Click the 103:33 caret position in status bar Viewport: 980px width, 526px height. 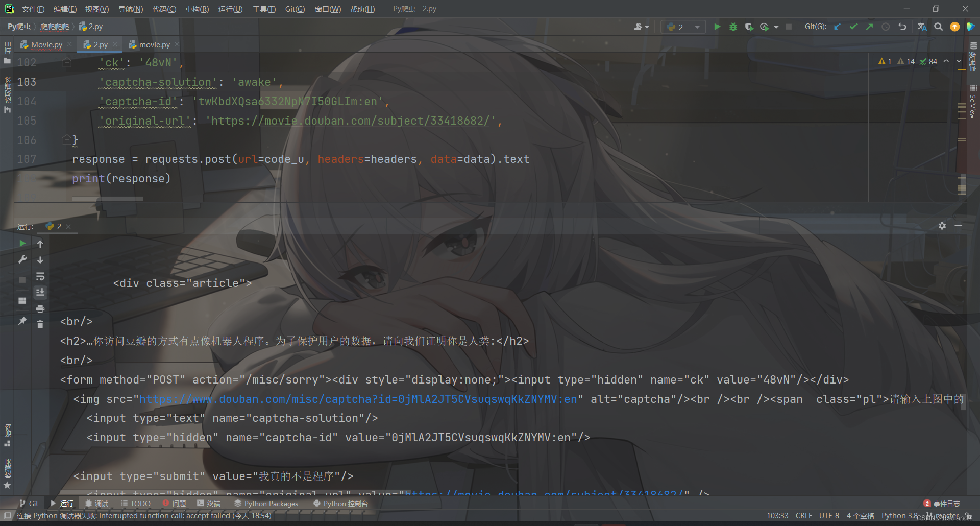tap(777, 516)
